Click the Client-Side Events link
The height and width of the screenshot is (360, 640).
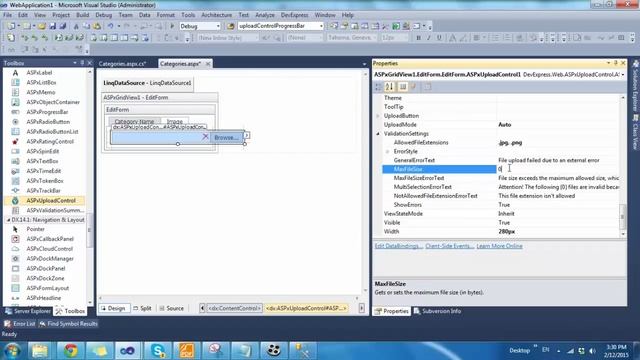449,246
